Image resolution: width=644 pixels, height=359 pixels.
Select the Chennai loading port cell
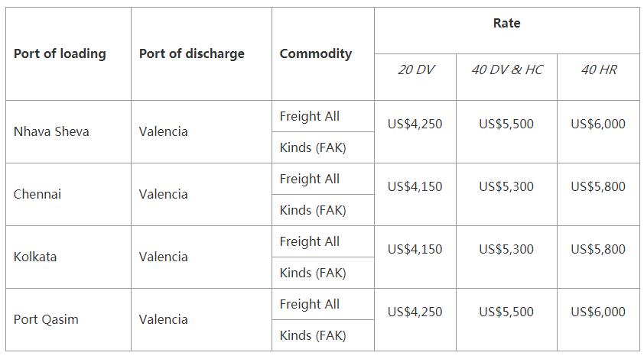click(37, 194)
